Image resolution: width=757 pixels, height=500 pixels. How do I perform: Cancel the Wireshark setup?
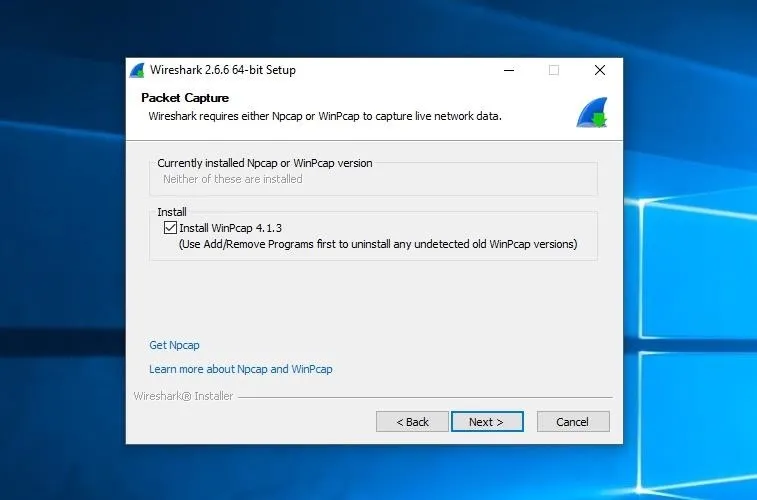[573, 422]
